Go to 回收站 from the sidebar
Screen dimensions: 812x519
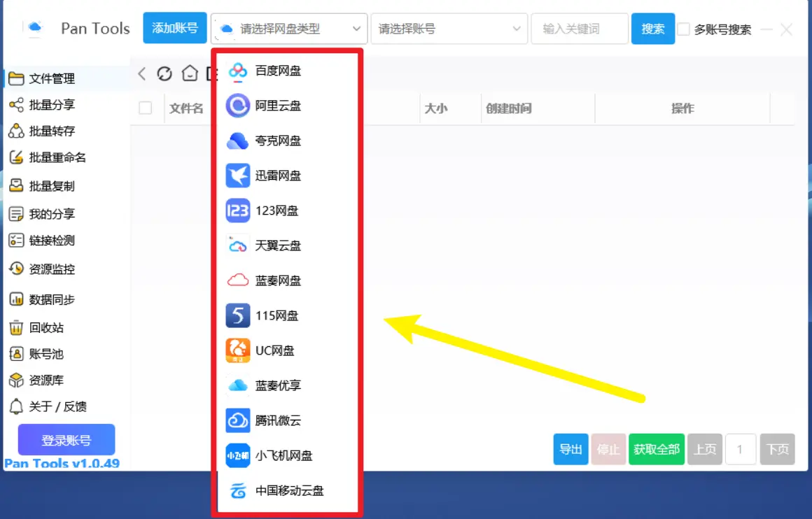45,327
